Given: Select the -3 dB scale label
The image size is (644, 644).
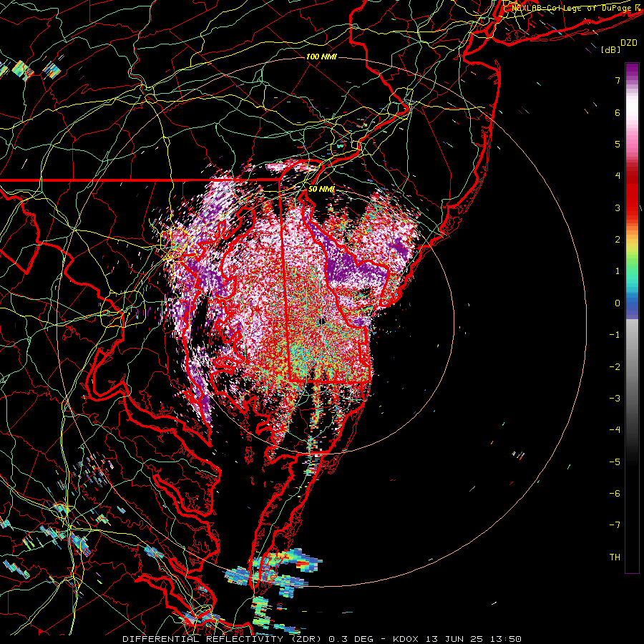Looking at the screenshot, I should pyautogui.click(x=615, y=399).
